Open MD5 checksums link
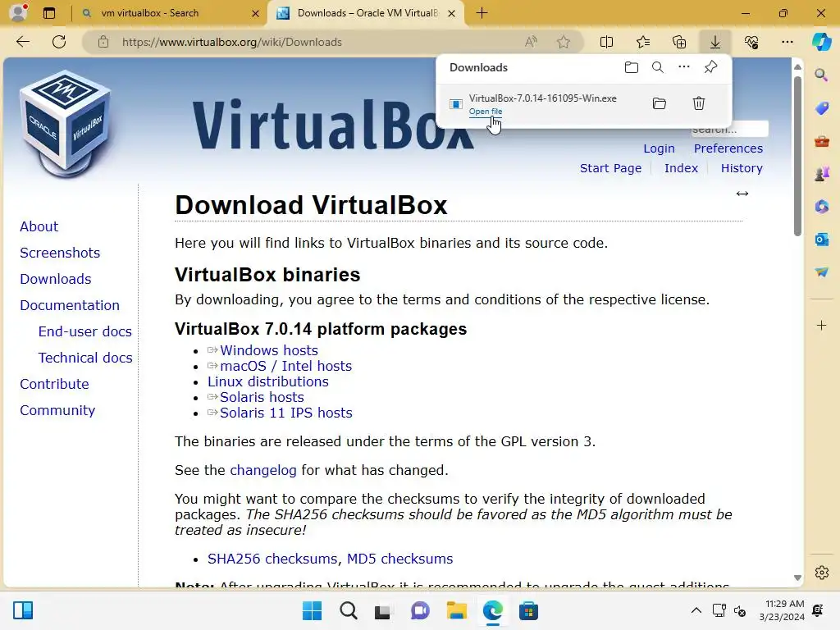Screen dimensions: 840x630 [399, 559]
